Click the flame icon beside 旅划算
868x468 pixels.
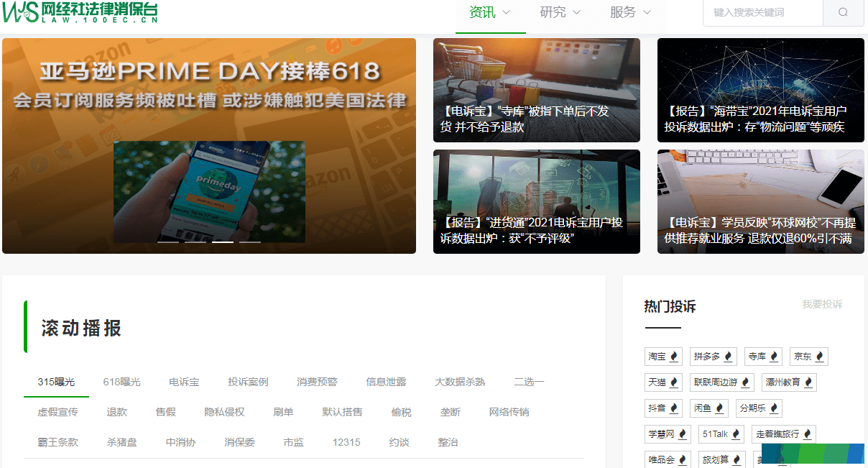737,459
